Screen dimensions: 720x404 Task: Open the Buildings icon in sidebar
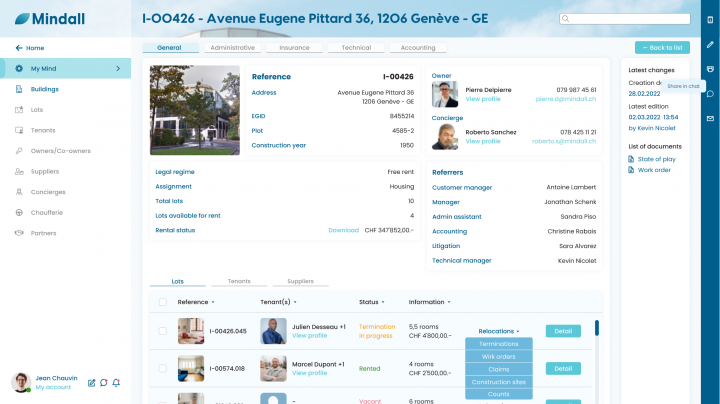click(19, 89)
